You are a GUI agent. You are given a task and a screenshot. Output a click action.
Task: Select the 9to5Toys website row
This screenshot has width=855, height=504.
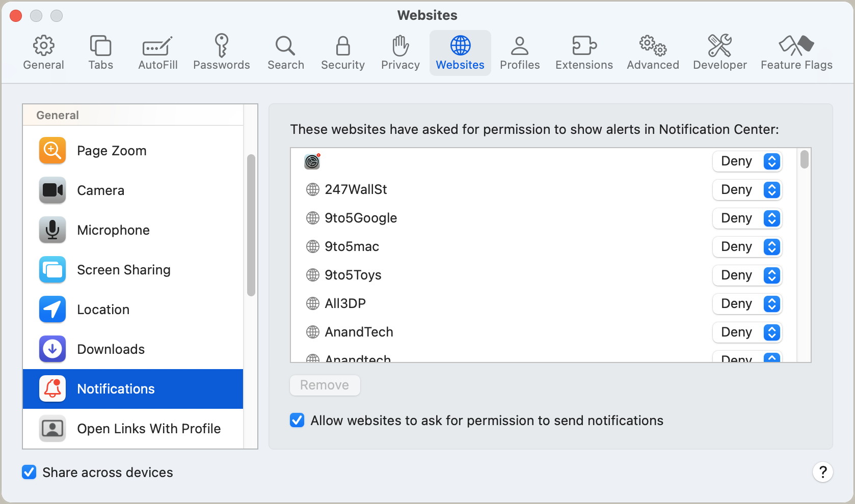click(543, 275)
